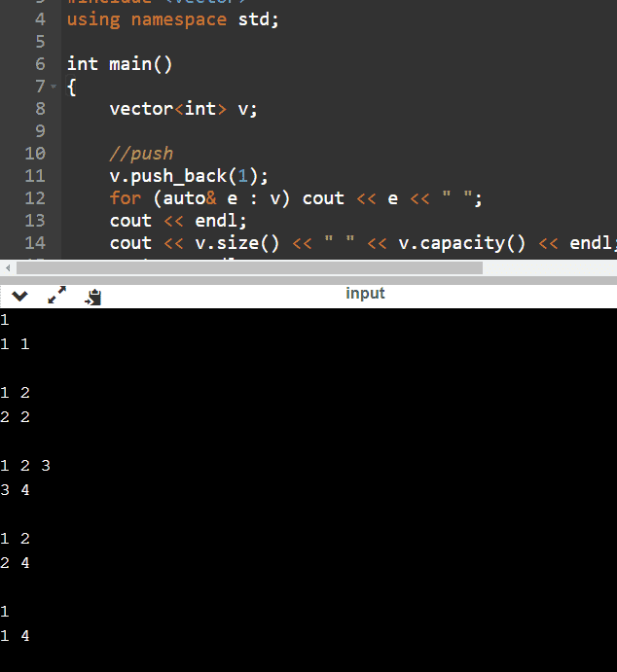Click console output line '3 4'

point(15,490)
